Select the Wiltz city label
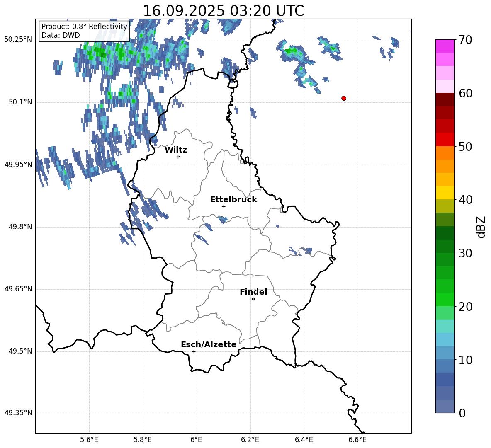The width and height of the screenshot is (491, 448). tap(176, 150)
